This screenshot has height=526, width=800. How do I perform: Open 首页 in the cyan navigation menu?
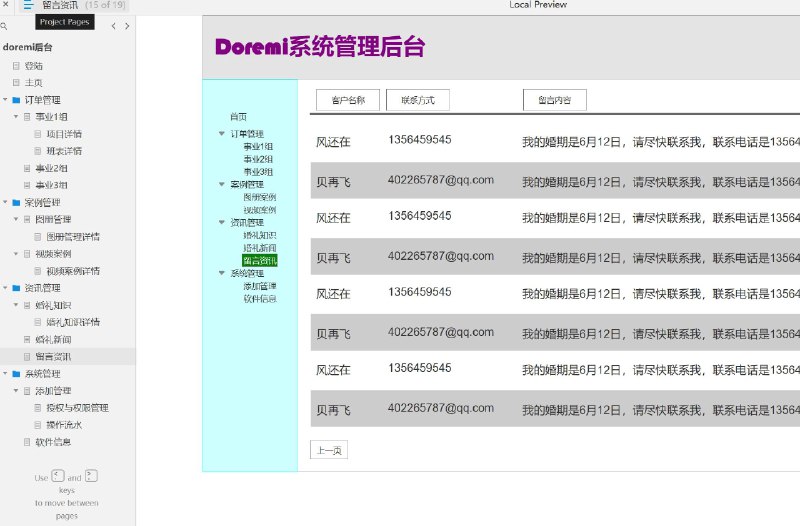pyautogui.click(x=238, y=117)
